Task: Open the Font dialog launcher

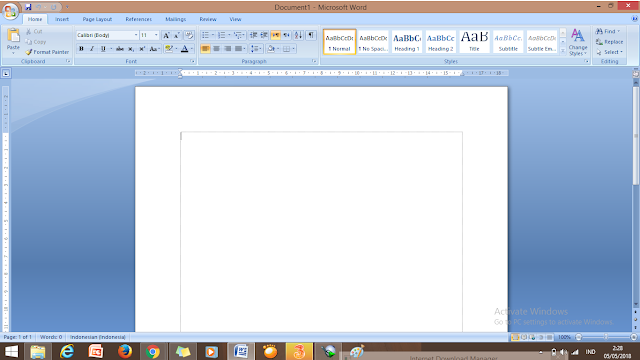Action: click(x=192, y=61)
